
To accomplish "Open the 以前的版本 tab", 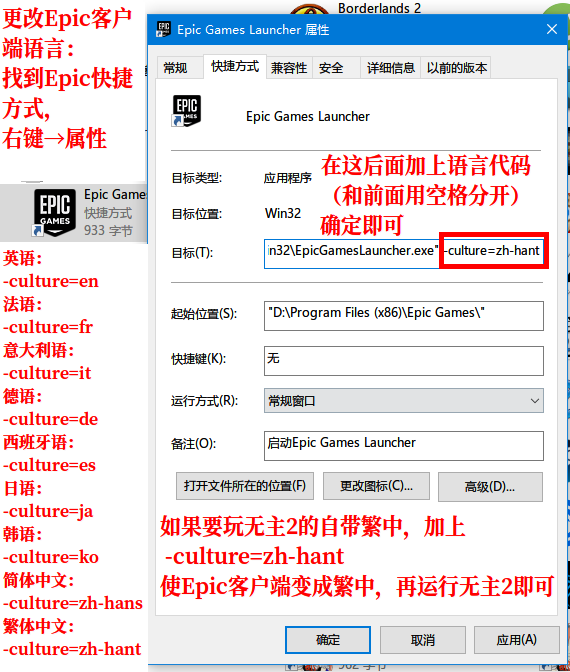I will pos(456,68).
